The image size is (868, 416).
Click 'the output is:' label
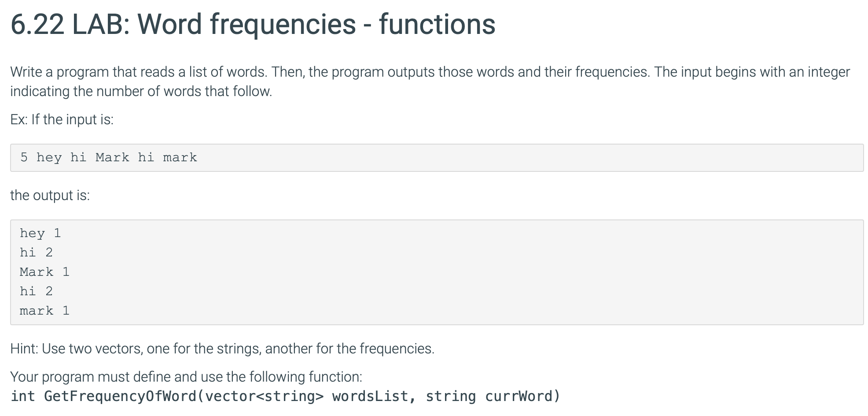point(50,195)
